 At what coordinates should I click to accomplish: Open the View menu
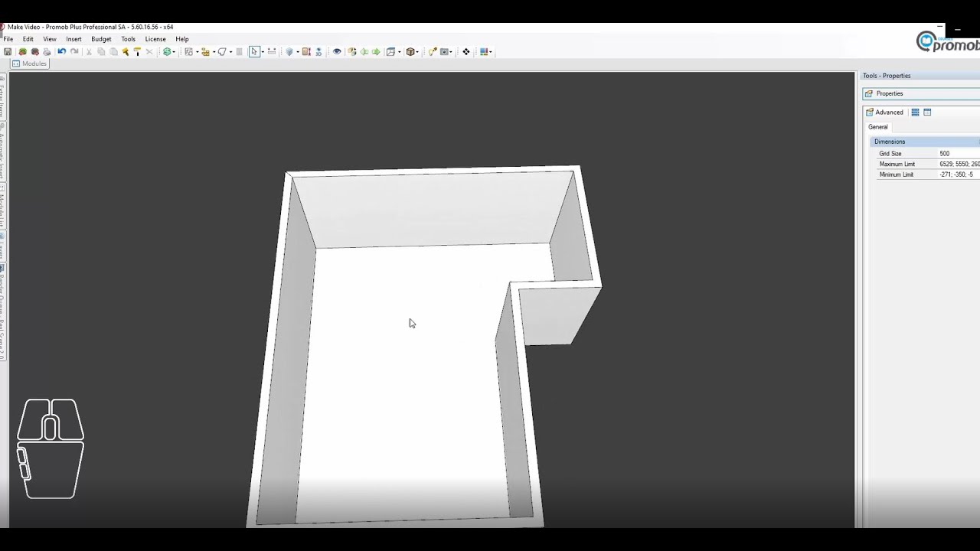click(50, 39)
